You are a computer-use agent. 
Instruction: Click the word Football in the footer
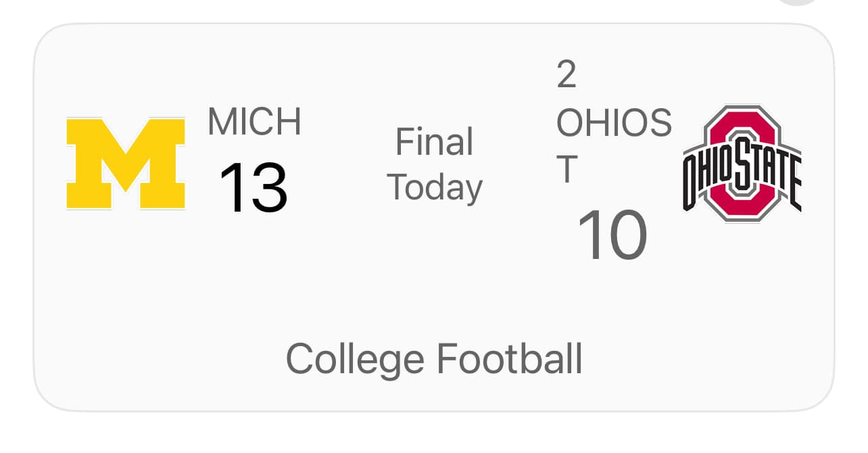pyautogui.click(x=509, y=358)
